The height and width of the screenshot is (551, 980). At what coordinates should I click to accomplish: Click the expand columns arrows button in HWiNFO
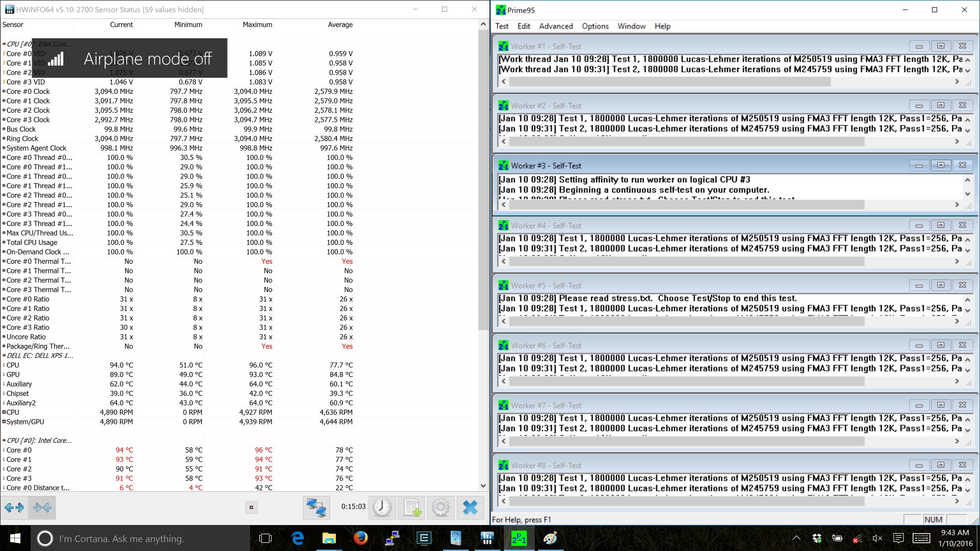pyautogui.click(x=14, y=507)
